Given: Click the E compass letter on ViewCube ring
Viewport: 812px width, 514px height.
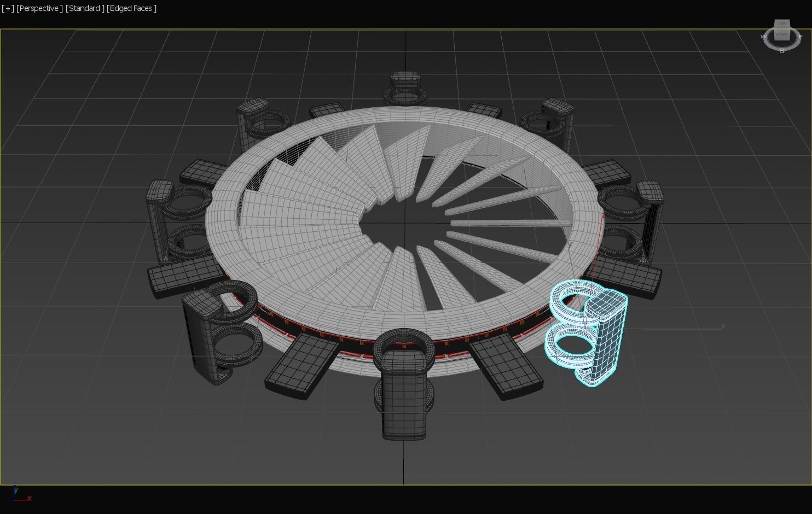Looking at the screenshot, I should (801, 36).
